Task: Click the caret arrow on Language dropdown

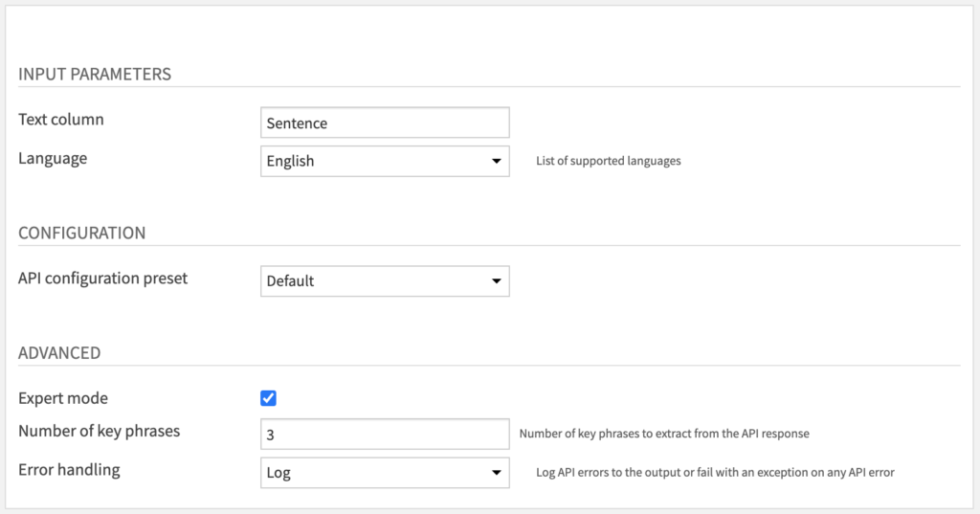Action: 497,162
